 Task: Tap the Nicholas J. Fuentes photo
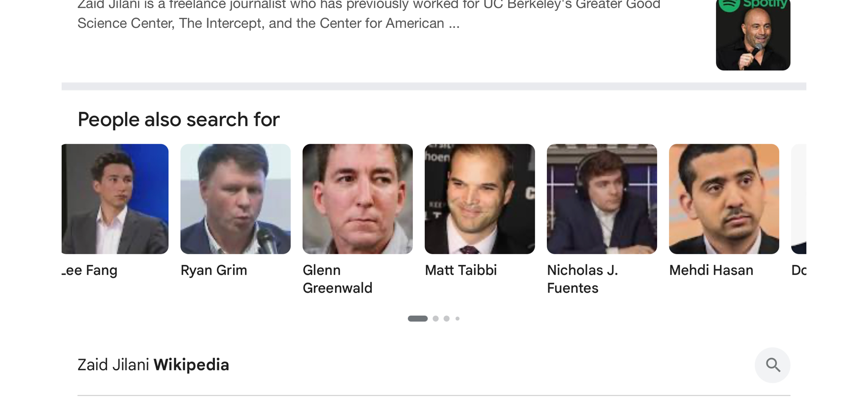602,199
